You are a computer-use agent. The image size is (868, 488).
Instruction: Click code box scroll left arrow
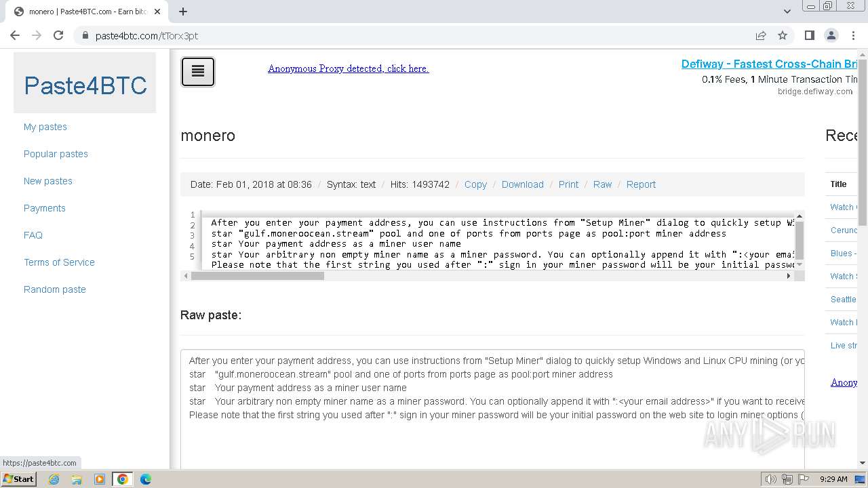pyautogui.click(x=186, y=276)
